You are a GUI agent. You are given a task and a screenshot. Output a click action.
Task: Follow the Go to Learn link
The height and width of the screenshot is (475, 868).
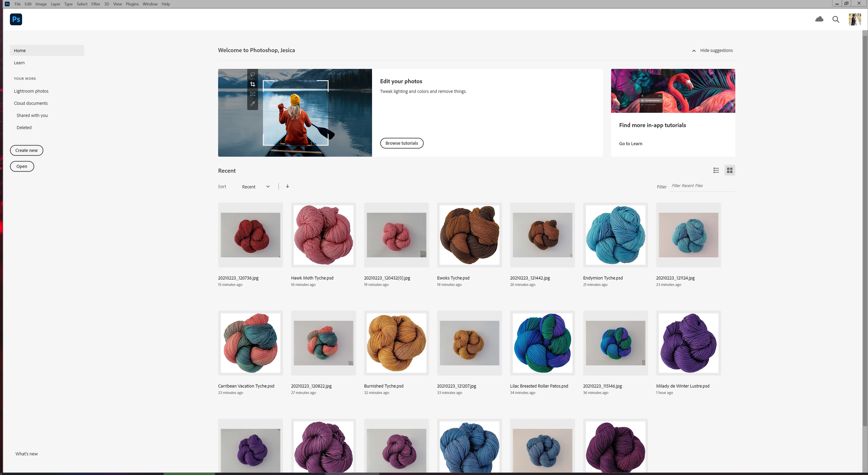pyautogui.click(x=630, y=144)
